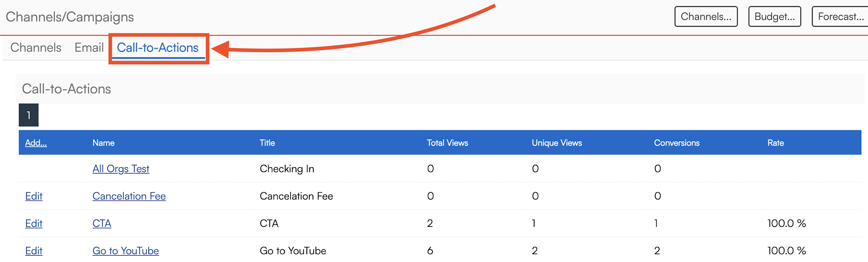This screenshot has width=868, height=262.
Task: Click the Channels... button
Action: coord(706,17)
